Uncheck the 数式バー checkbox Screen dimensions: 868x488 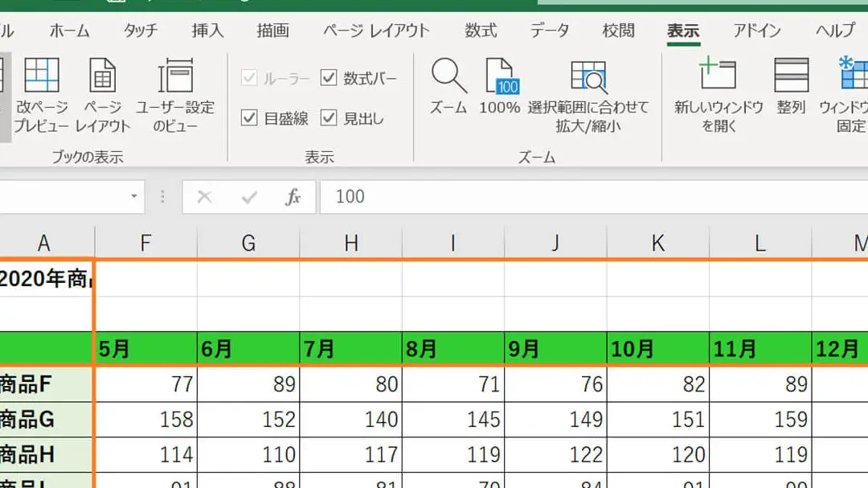coord(329,77)
